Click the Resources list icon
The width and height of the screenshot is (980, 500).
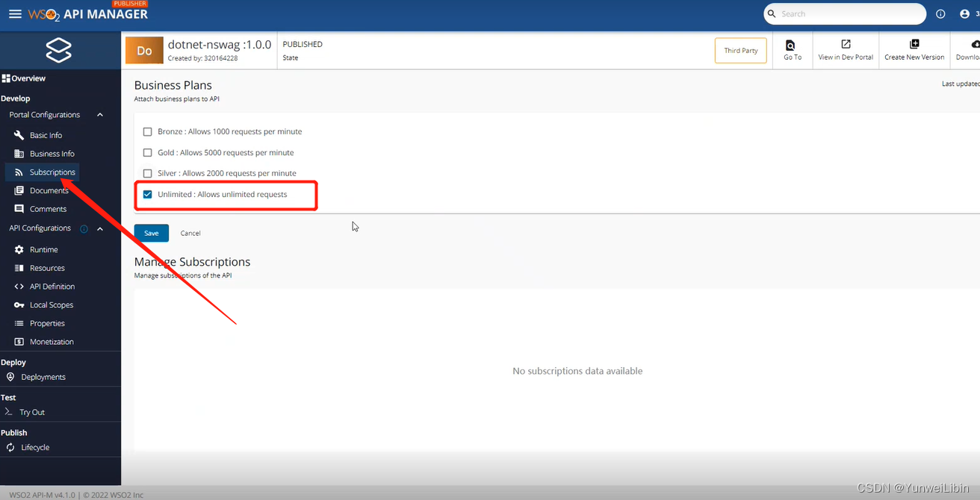pos(19,268)
